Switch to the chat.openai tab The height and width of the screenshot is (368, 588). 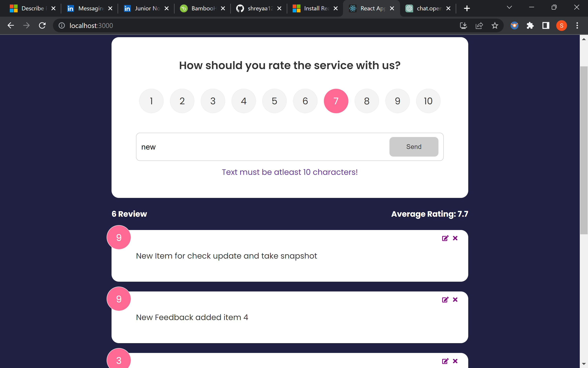(x=428, y=8)
